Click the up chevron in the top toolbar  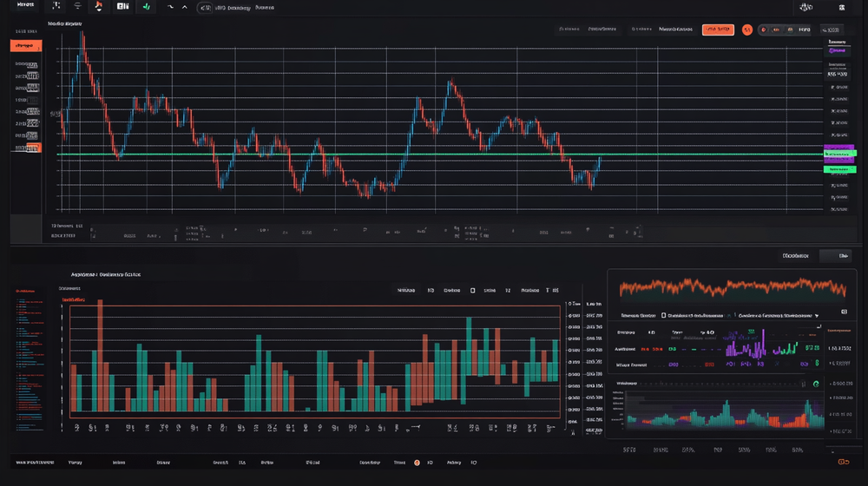tap(184, 7)
